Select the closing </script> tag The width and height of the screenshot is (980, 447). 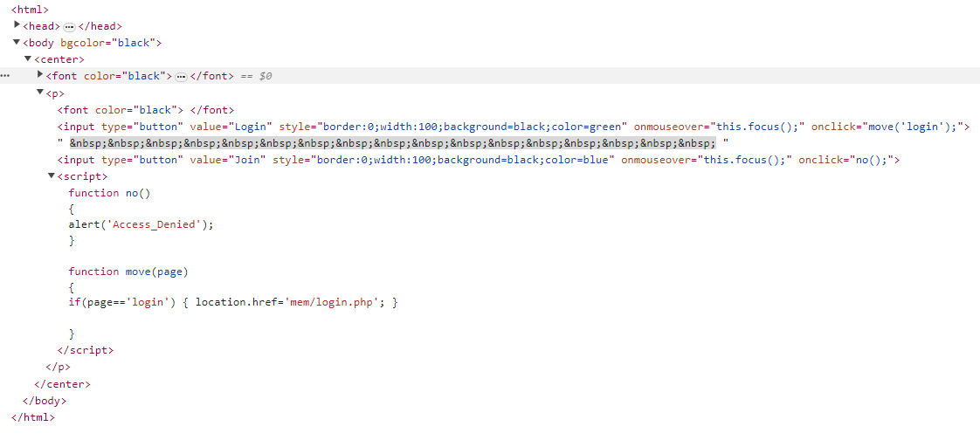tap(86, 350)
